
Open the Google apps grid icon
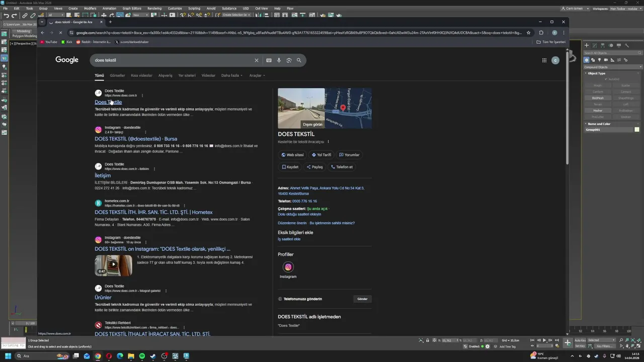click(x=544, y=60)
